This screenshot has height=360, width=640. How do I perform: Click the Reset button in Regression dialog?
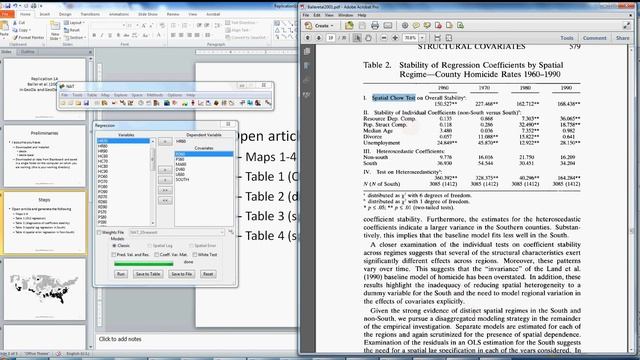[x=208, y=274]
